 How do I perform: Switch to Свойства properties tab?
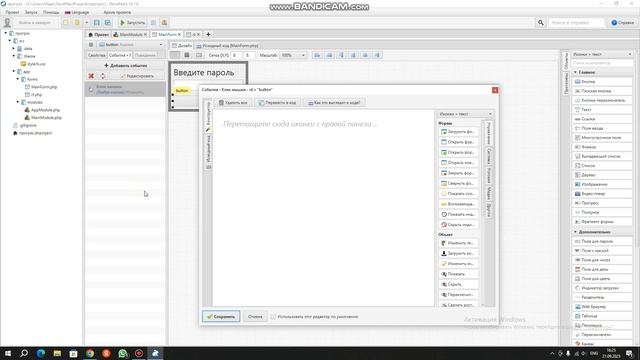tap(96, 55)
